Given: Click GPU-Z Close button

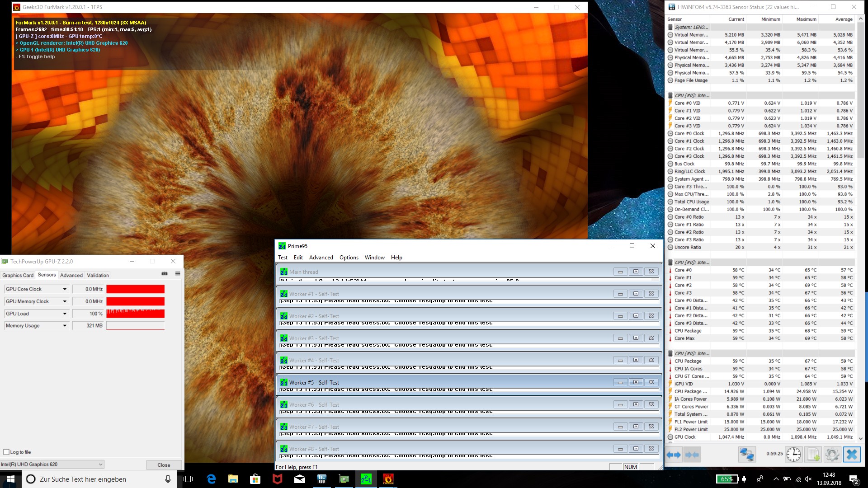Looking at the screenshot, I should (x=164, y=465).
